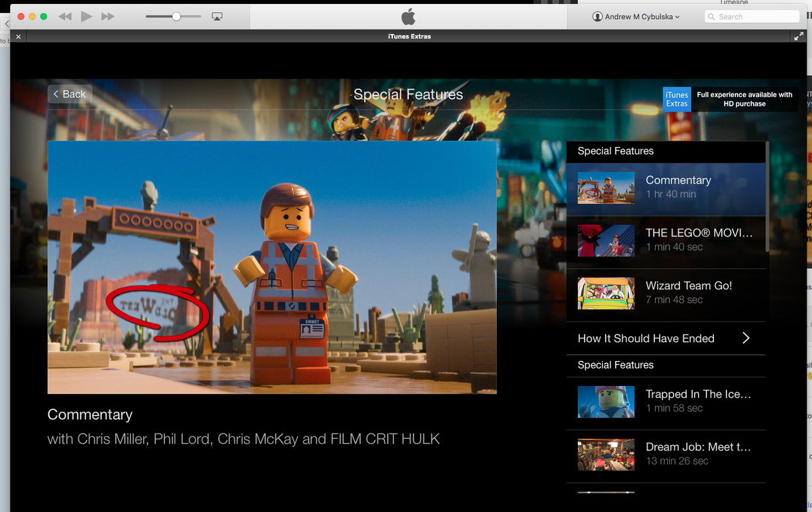Adjust the volume slider knob
The image size is (812, 512).
pyautogui.click(x=176, y=16)
